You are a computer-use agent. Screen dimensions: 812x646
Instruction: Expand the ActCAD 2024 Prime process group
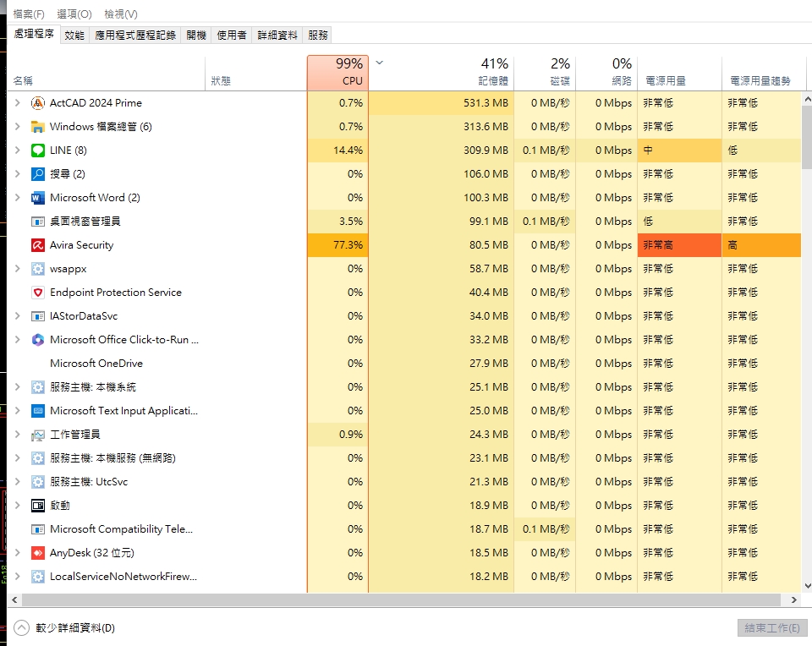(x=17, y=103)
